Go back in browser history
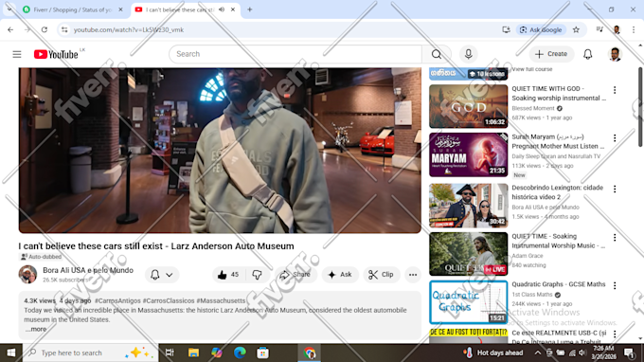This screenshot has height=362, width=644. (10, 29)
